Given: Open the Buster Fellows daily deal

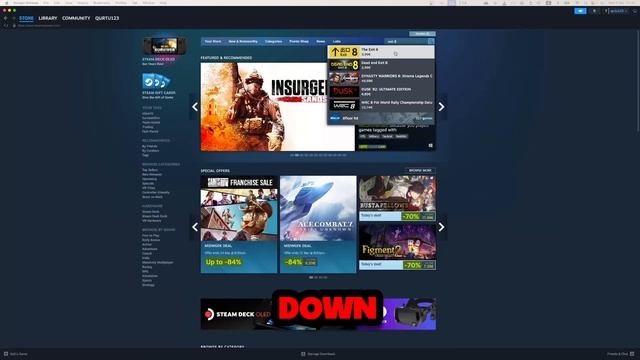Looking at the screenshot, I should 397,198.
